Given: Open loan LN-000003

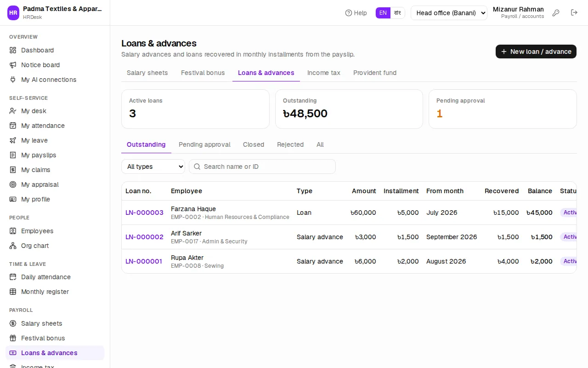Looking at the screenshot, I should (x=144, y=213).
